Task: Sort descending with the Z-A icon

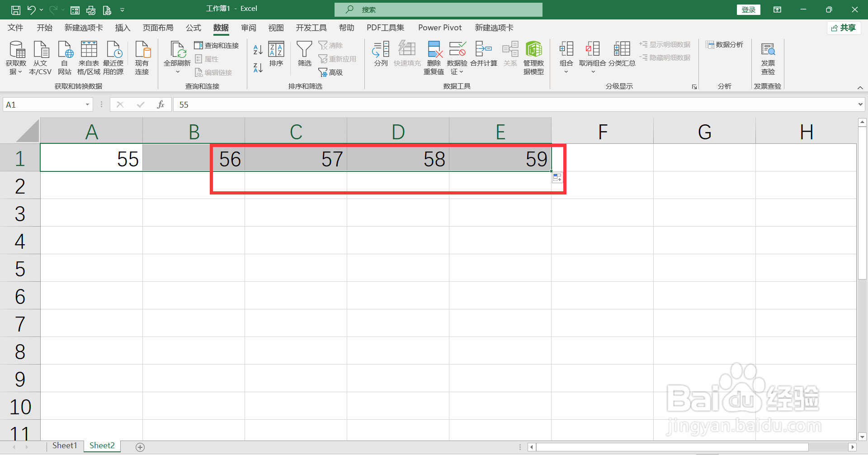Action: [x=258, y=68]
